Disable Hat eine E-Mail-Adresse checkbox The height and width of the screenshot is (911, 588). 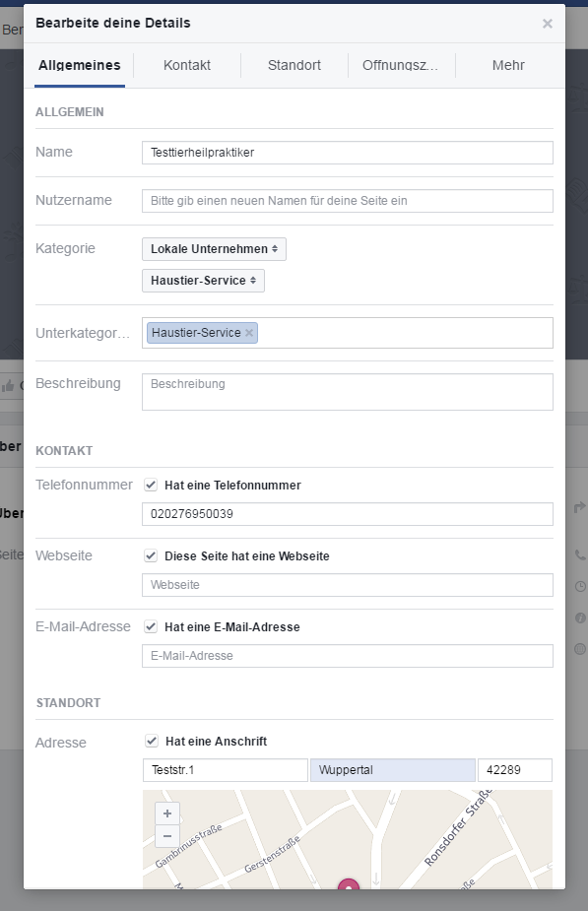click(151, 626)
